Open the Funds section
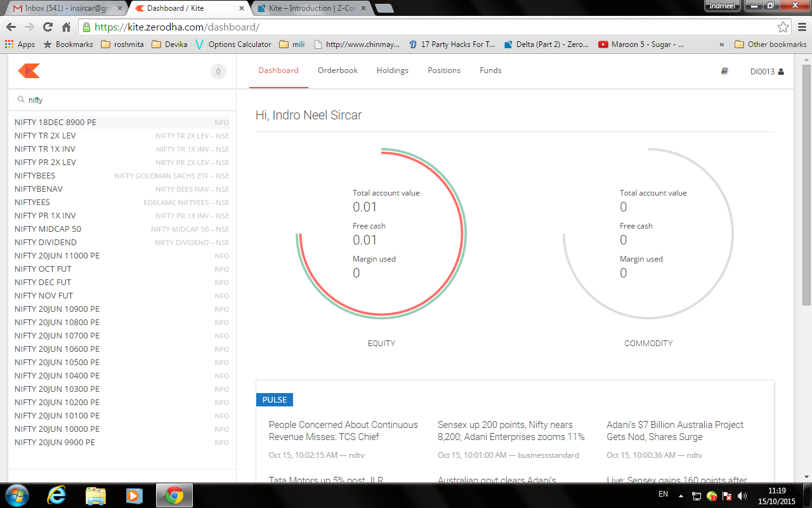This screenshot has width=812, height=508. [x=490, y=70]
